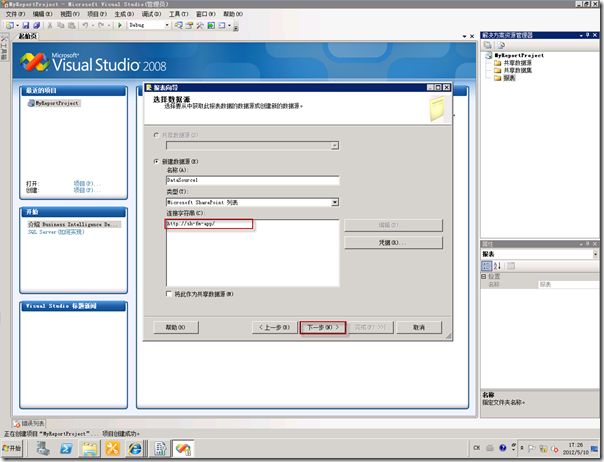Open the Undo history dropdown arrow
Screen dimensions: 604x462
click(x=92, y=26)
